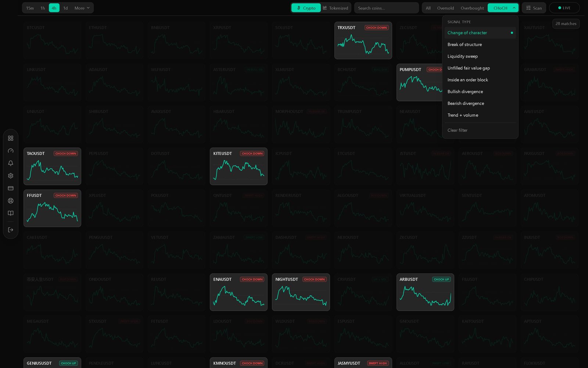Screen dimensions: 588x368
Task: Toggle the LIVE indicator
Action: click(564, 8)
